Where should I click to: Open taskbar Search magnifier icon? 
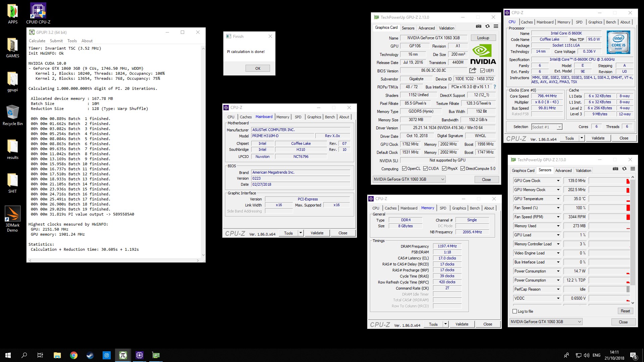(24, 355)
